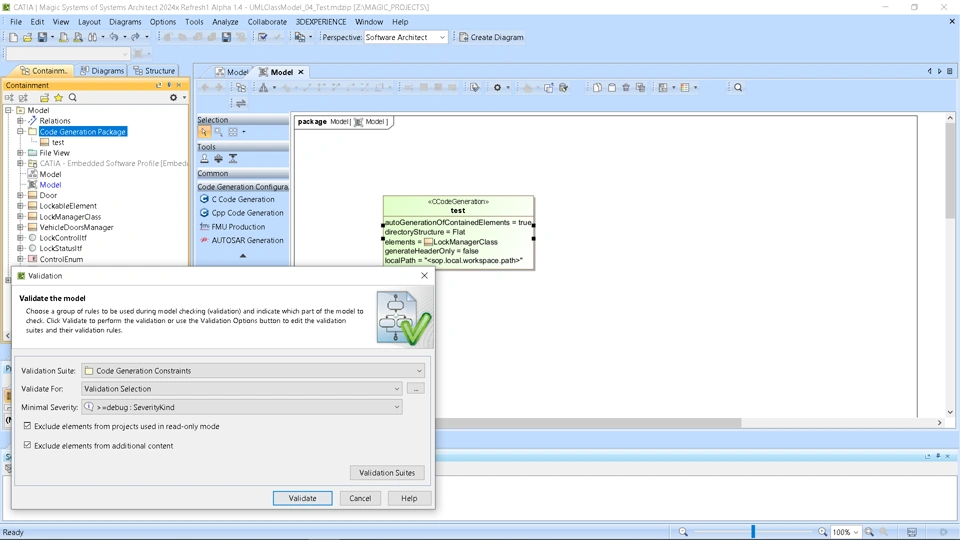Click the vertical spacing tool icon under Tools
The width and height of the screenshot is (960, 540).
233,159
